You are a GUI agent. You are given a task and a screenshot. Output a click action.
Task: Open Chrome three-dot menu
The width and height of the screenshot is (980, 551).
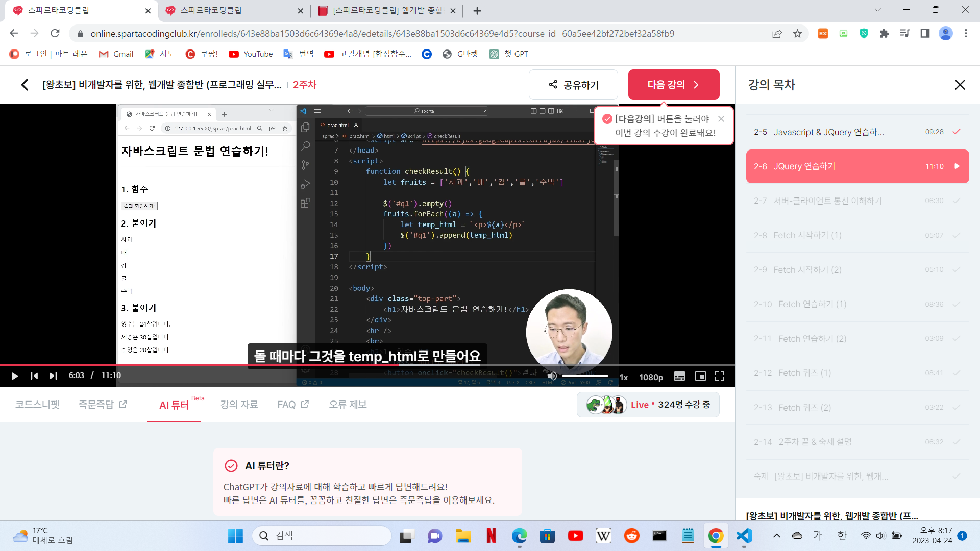coord(966,33)
